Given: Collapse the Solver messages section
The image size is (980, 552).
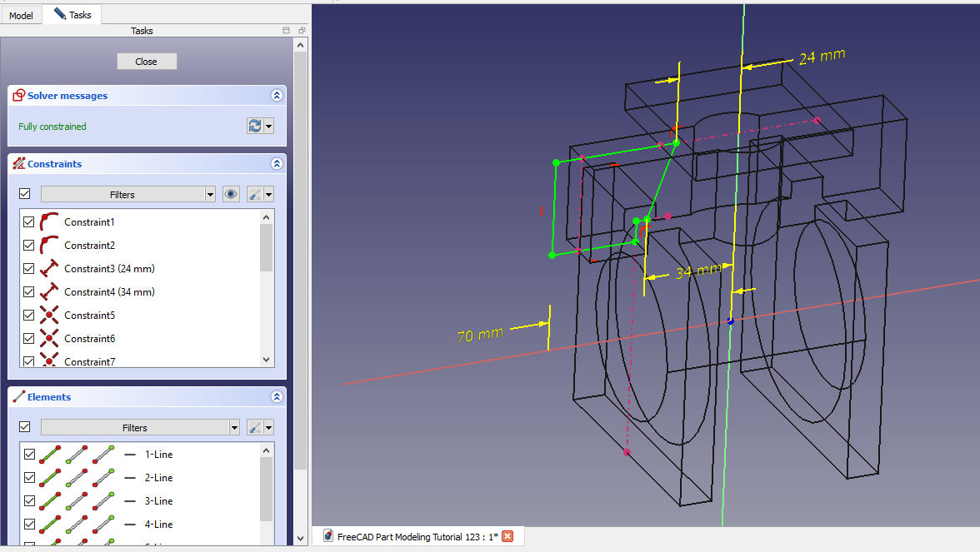Looking at the screenshot, I should coord(277,96).
